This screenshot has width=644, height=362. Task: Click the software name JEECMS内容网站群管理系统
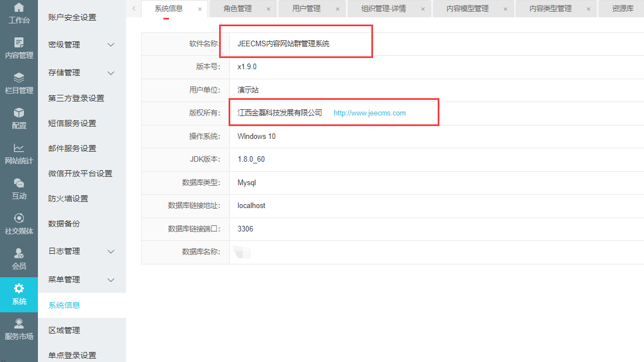(x=283, y=44)
